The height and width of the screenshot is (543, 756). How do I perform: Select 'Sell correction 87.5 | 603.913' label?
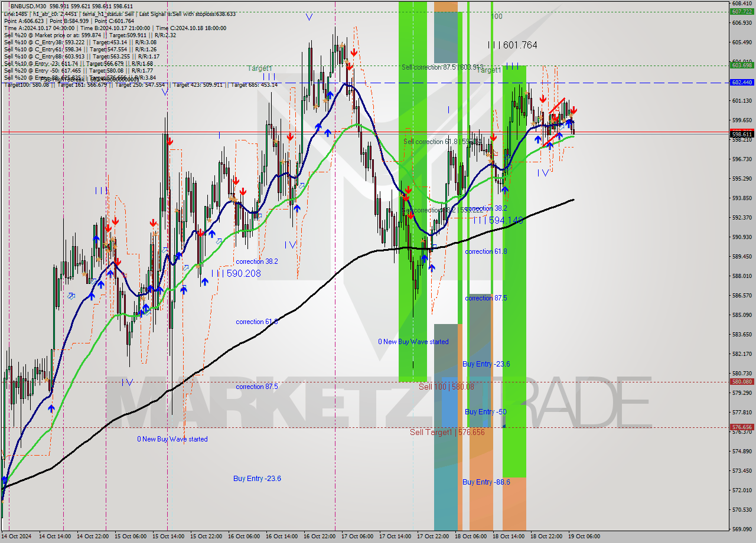click(x=442, y=67)
